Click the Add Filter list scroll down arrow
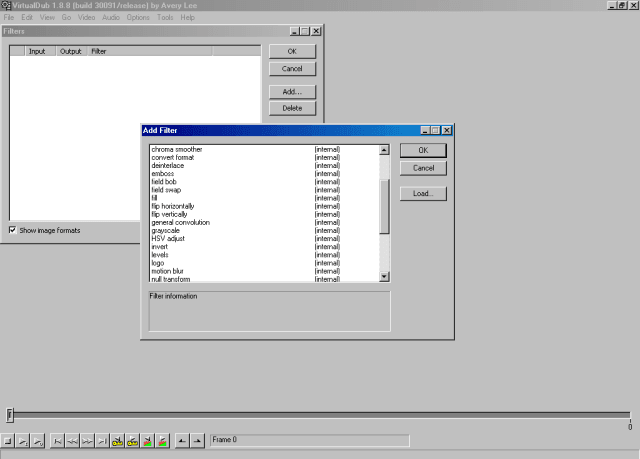This screenshot has height=459, width=640. [x=384, y=277]
